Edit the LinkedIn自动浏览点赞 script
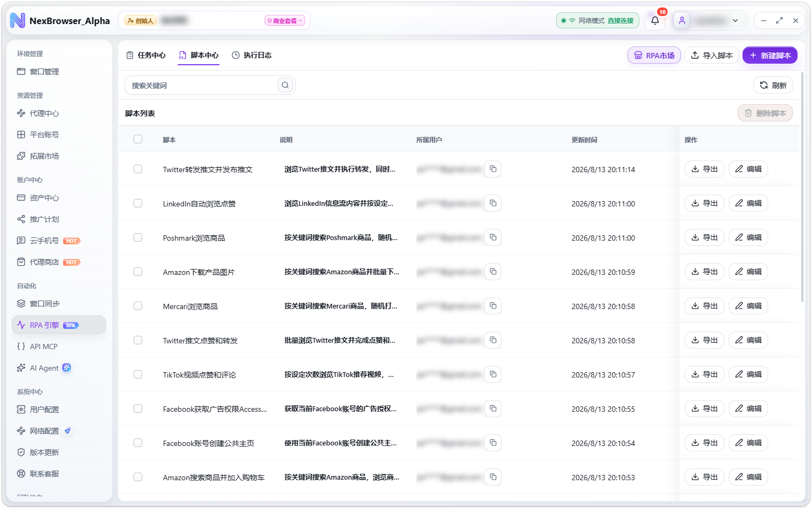 click(748, 203)
